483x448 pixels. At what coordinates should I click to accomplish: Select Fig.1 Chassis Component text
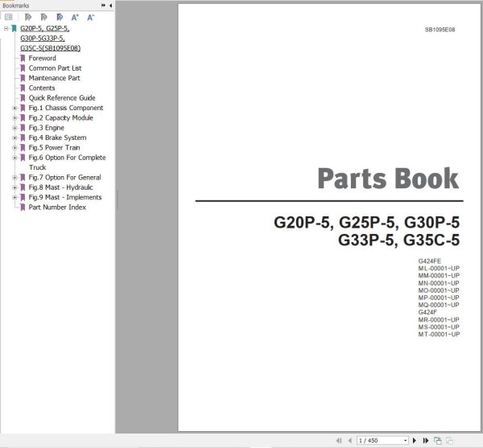click(66, 108)
